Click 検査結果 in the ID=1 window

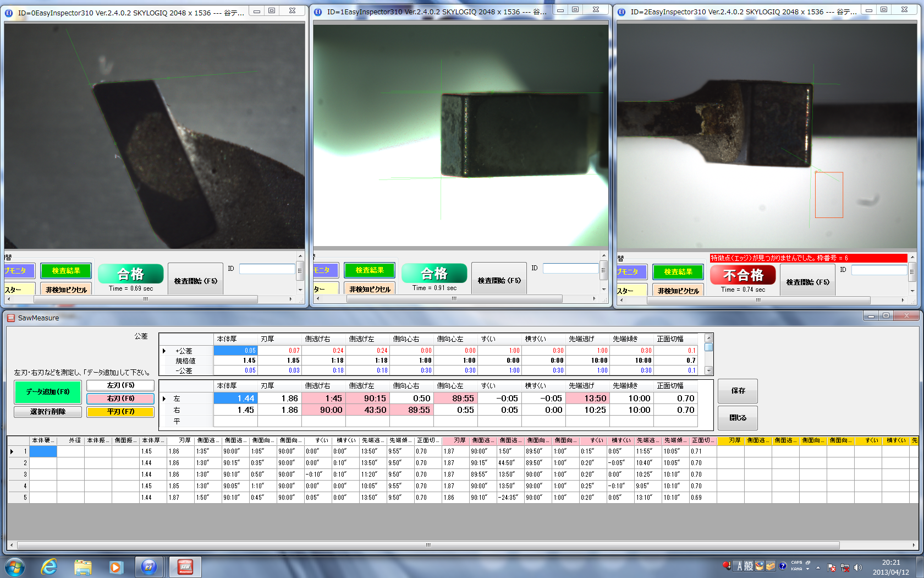[370, 270]
